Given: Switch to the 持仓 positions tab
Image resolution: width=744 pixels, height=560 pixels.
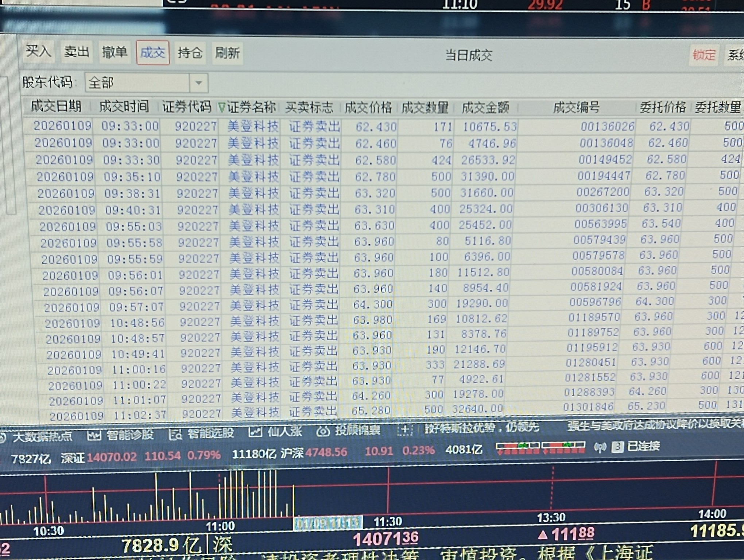Looking at the screenshot, I should click(x=190, y=53).
